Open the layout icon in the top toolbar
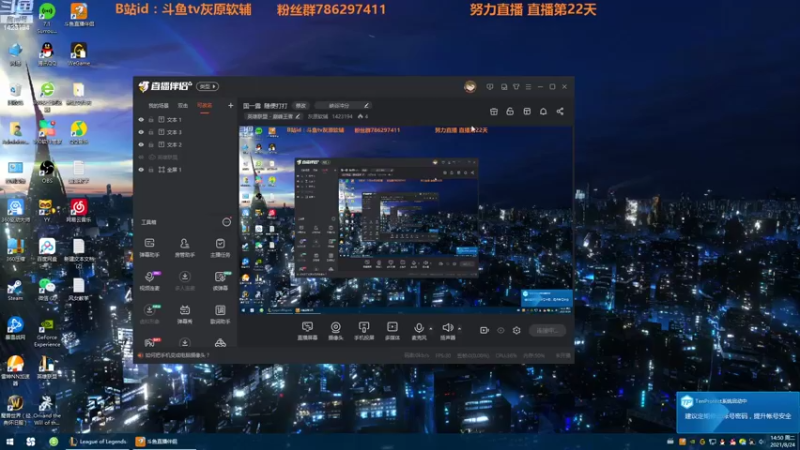The image size is (800, 450). (527, 111)
